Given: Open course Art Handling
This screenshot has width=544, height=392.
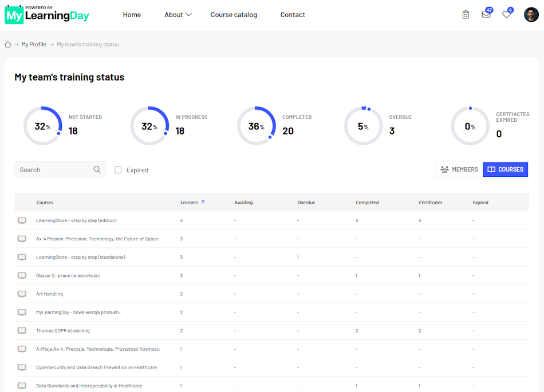Looking at the screenshot, I should click(x=50, y=294).
